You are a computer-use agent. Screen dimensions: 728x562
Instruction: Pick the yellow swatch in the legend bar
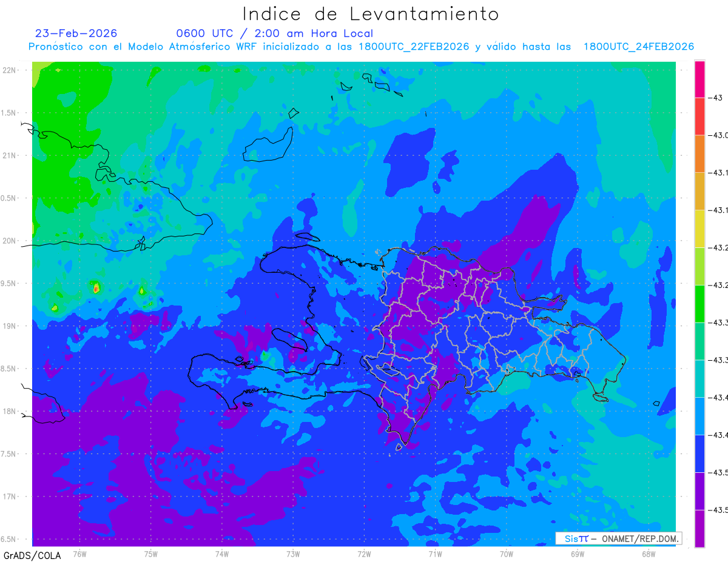pyautogui.click(x=699, y=229)
